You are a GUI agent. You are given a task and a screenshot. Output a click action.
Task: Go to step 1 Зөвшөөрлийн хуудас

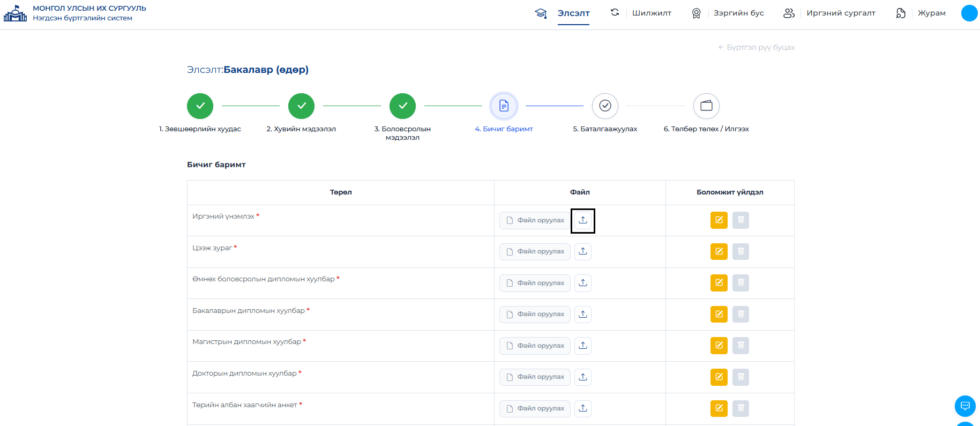pos(200,106)
